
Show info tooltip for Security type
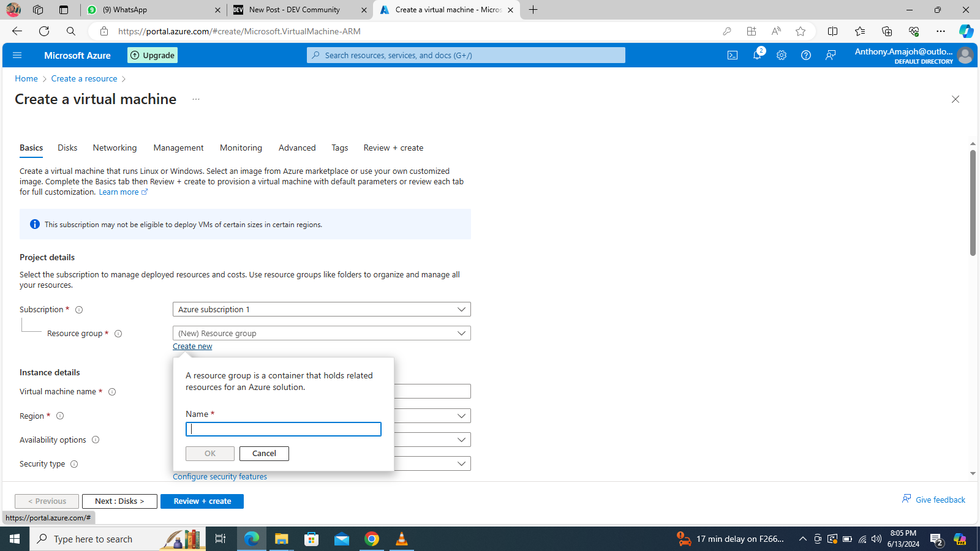pyautogui.click(x=74, y=464)
